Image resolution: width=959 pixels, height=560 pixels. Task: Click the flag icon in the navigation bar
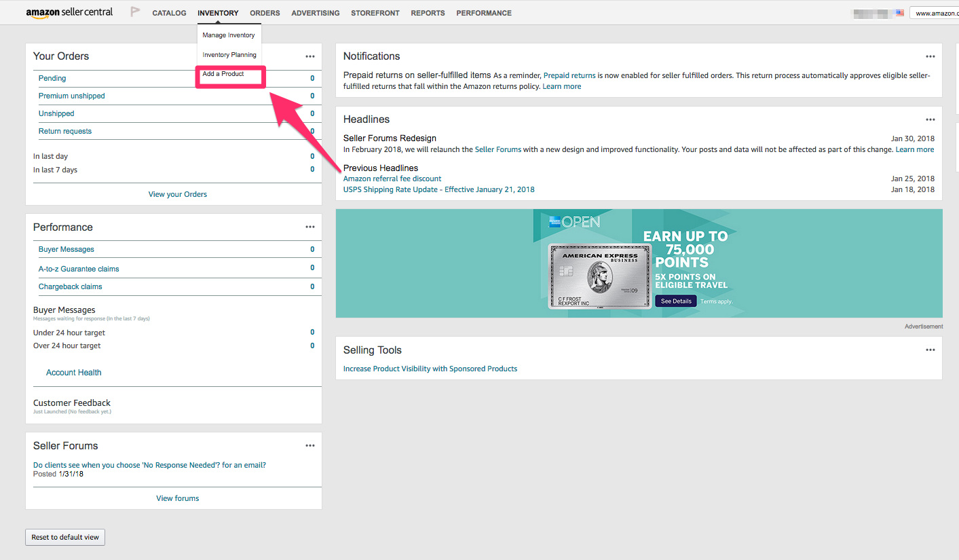click(134, 12)
